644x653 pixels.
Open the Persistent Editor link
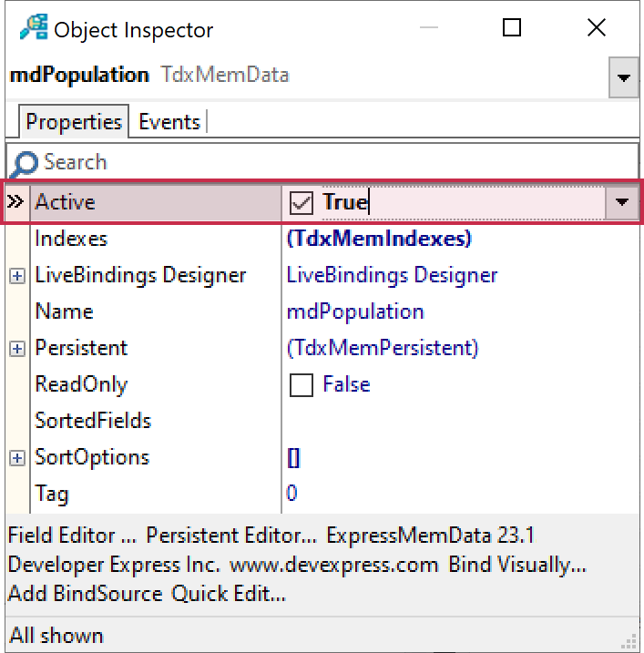coord(232,536)
